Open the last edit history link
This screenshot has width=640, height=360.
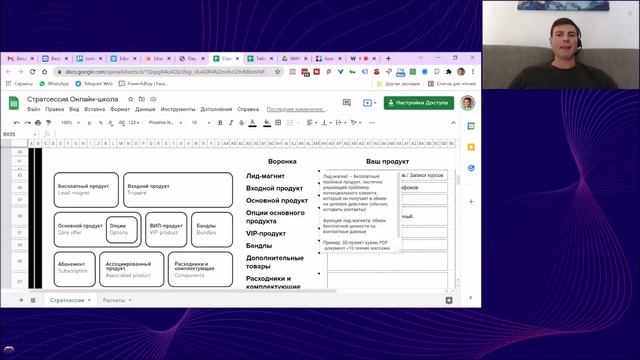coord(296,109)
